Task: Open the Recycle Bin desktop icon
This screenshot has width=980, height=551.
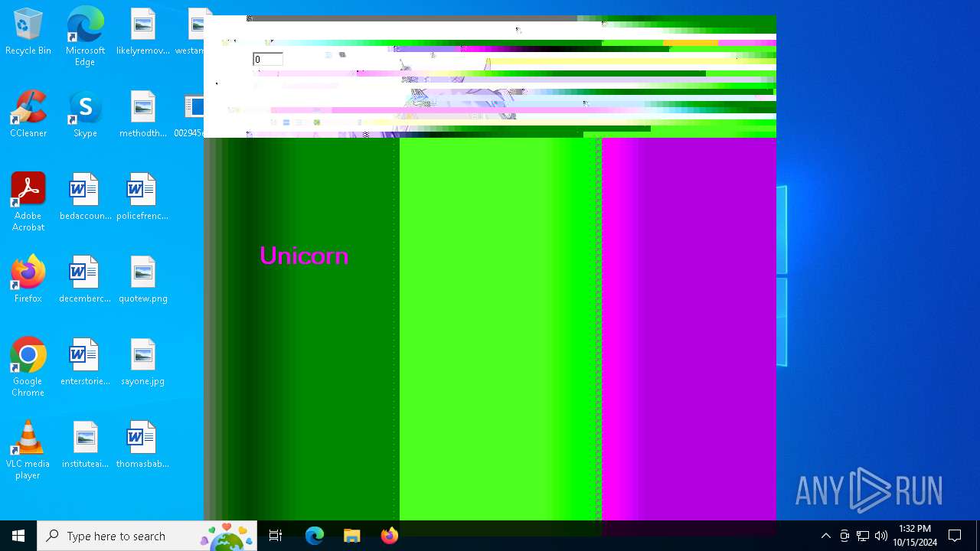Action: coord(28,33)
